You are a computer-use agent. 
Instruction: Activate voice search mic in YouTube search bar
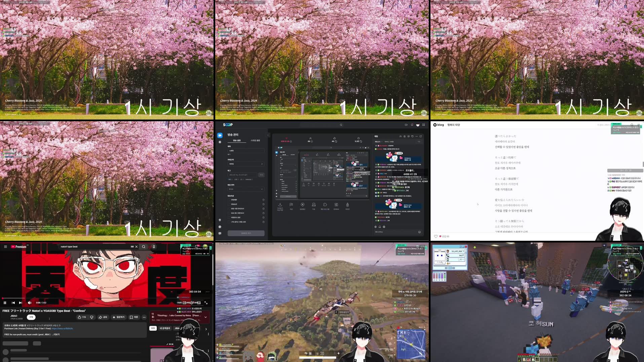click(x=154, y=247)
